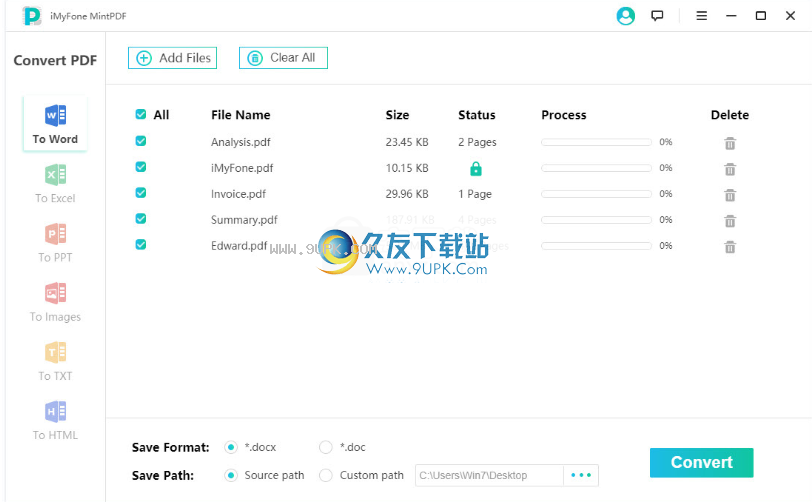Click the green lock icon for iMyFone.pdf
812x504 pixels.
click(x=476, y=168)
